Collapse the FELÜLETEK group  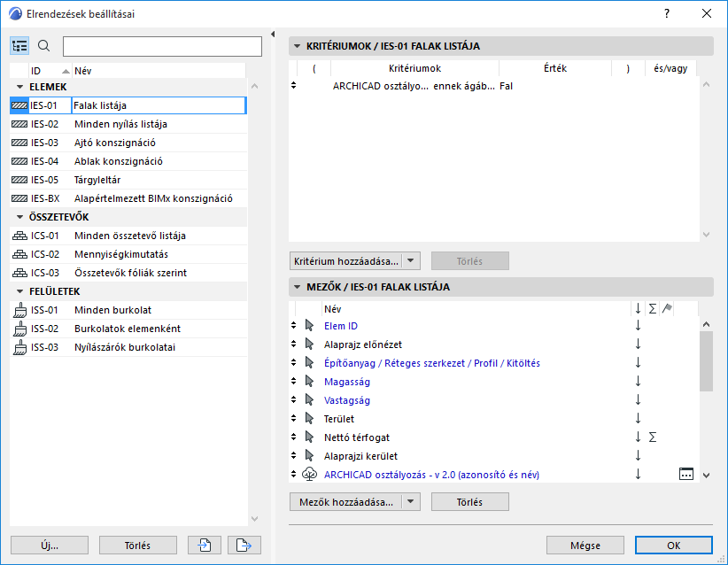pos(20,291)
